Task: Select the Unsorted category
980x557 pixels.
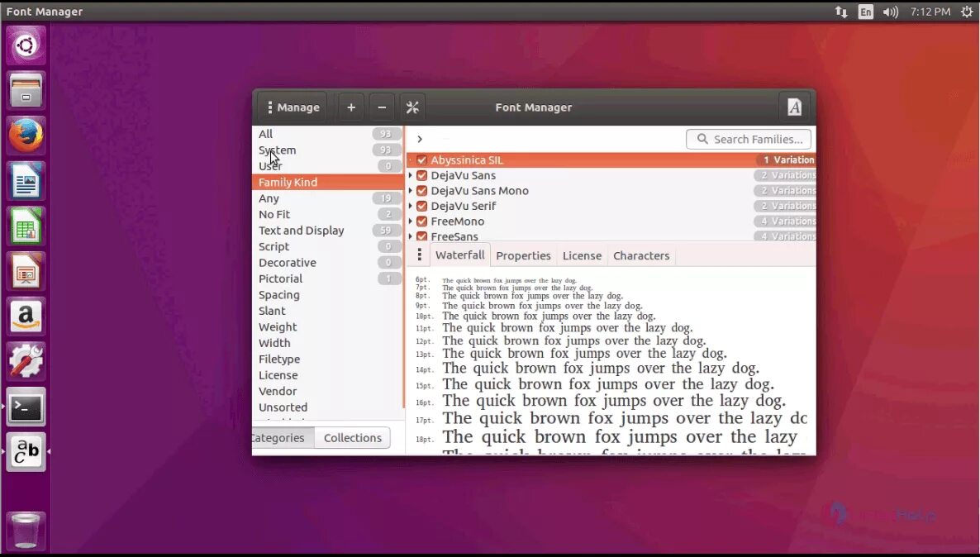Action: click(x=328, y=407)
